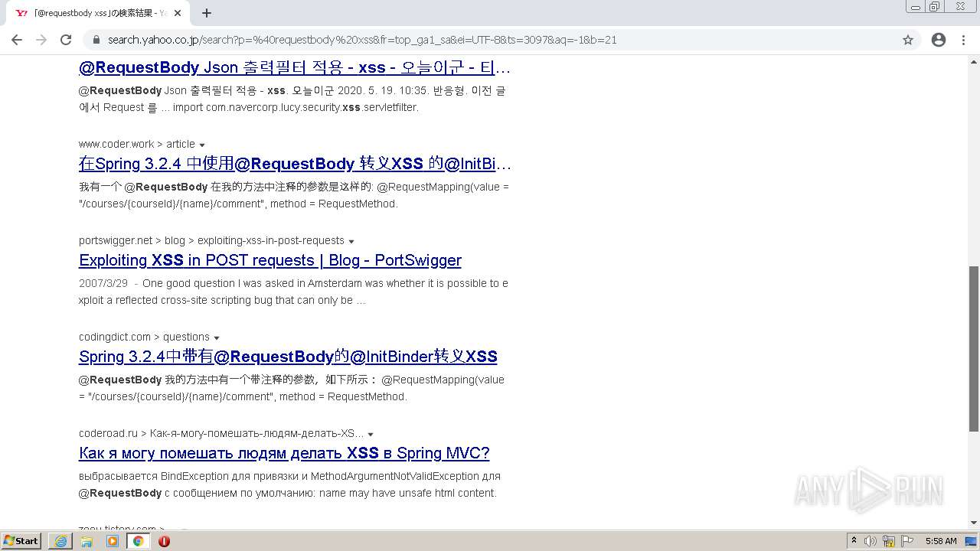Expand the codingdict.com result dropdown arrow

(217, 337)
